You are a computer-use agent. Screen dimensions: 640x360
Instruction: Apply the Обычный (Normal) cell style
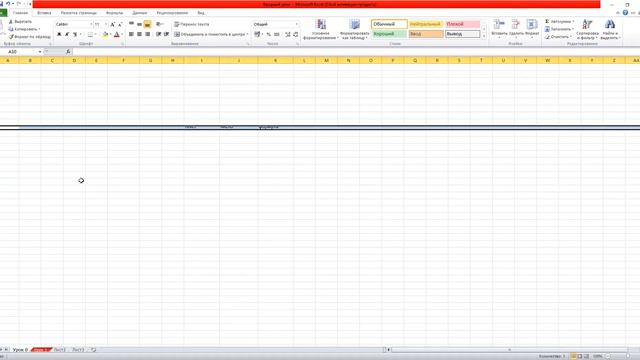[x=389, y=24]
